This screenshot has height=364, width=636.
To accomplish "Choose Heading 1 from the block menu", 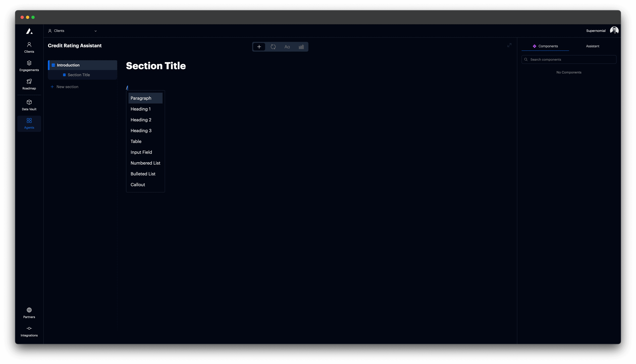I will click(140, 109).
